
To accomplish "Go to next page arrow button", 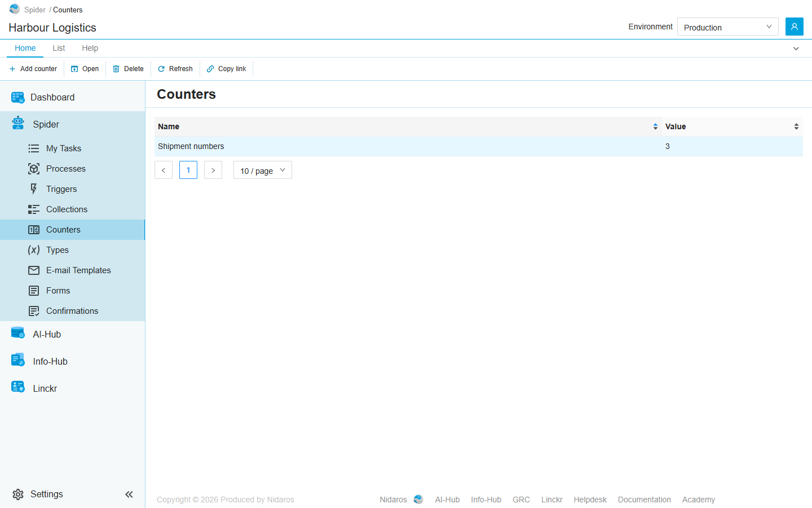I will (x=213, y=170).
